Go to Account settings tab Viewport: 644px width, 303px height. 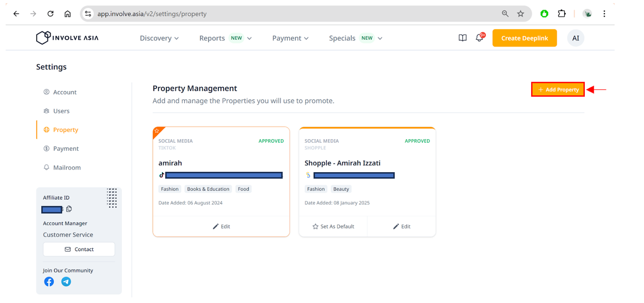[x=65, y=92]
